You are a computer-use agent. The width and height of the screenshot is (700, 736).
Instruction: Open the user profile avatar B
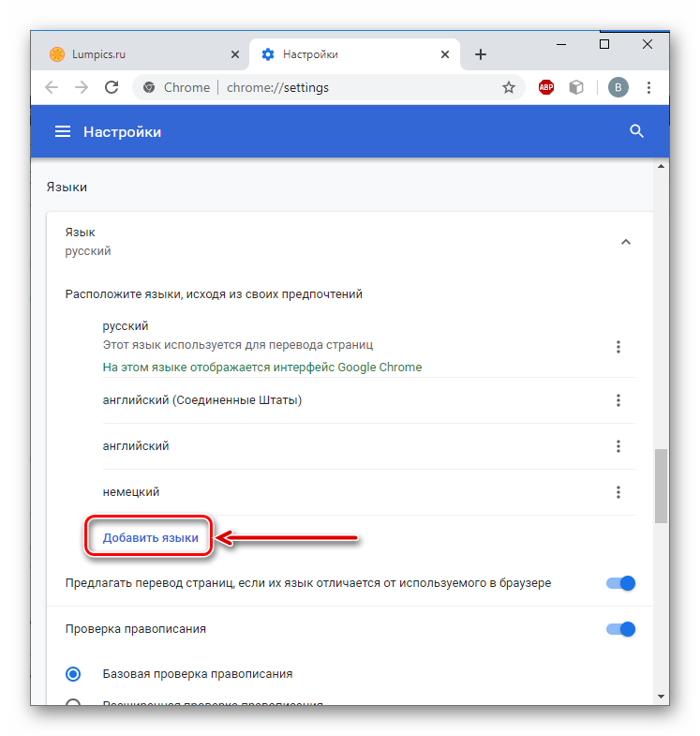click(x=618, y=87)
